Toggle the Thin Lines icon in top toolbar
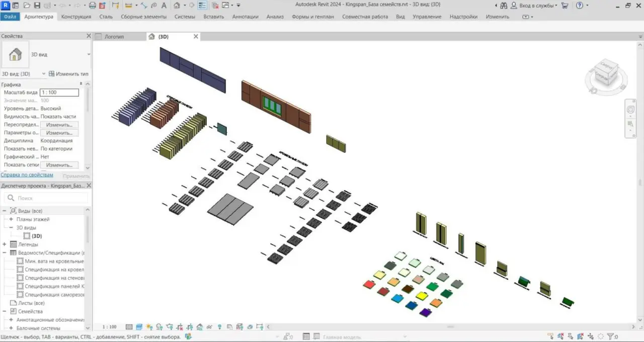644x342 pixels. coord(202,6)
